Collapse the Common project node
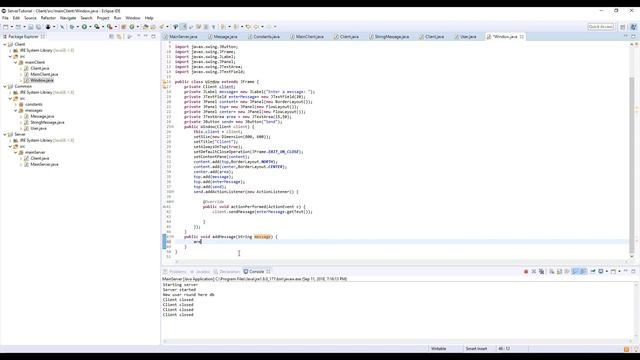The height and width of the screenshot is (360, 640). 5,87
